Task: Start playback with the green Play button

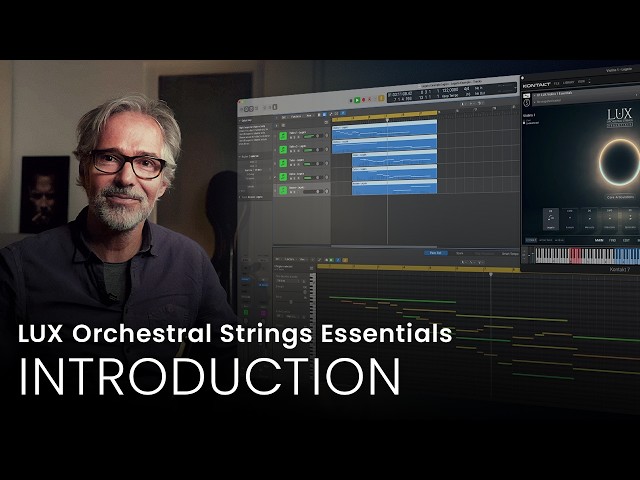Action: (357, 100)
